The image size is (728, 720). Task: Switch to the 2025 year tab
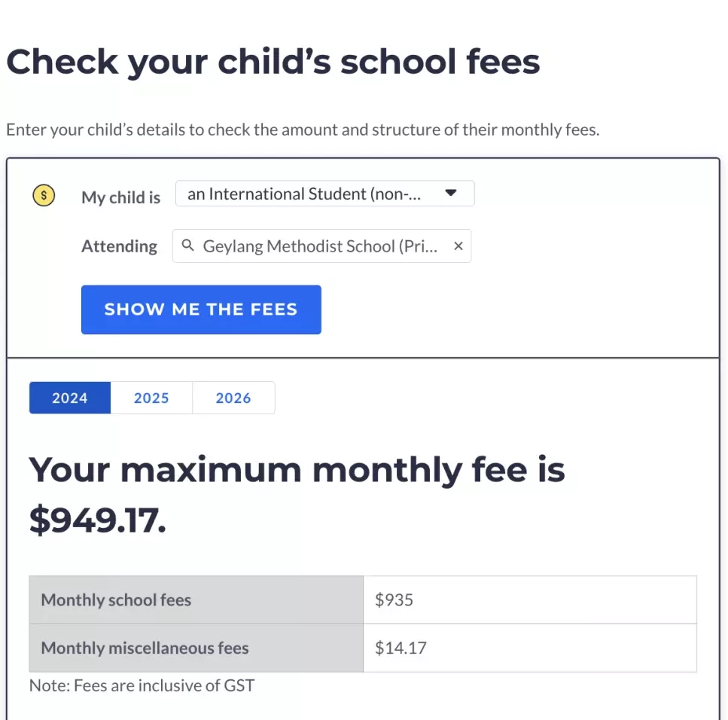[x=151, y=398]
